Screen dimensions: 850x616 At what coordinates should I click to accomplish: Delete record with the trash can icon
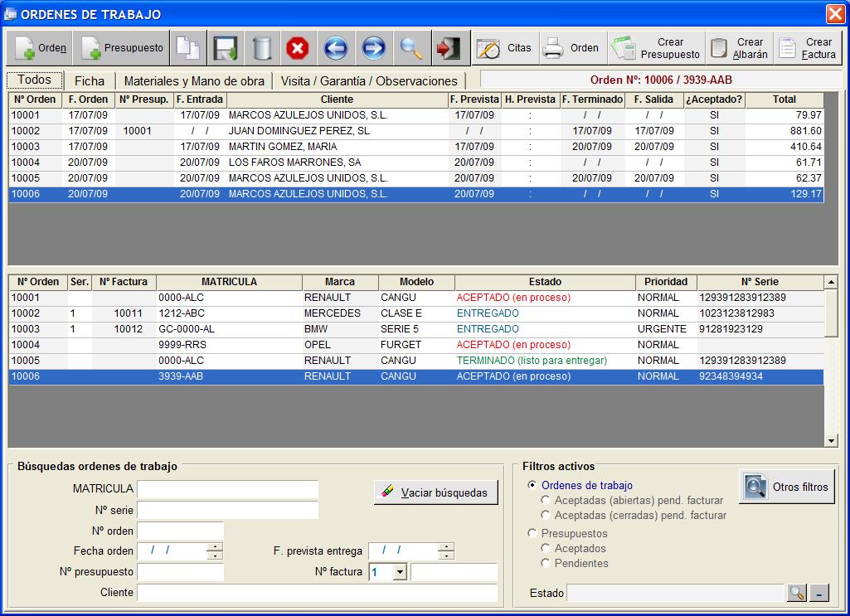pyautogui.click(x=262, y=48)
